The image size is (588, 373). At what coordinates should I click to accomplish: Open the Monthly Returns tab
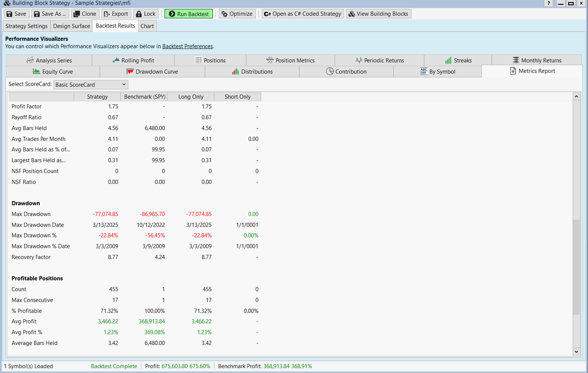click(x=536, y=61)
